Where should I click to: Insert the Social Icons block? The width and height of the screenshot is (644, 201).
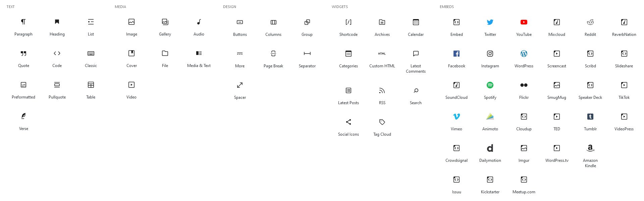point(348,127)
